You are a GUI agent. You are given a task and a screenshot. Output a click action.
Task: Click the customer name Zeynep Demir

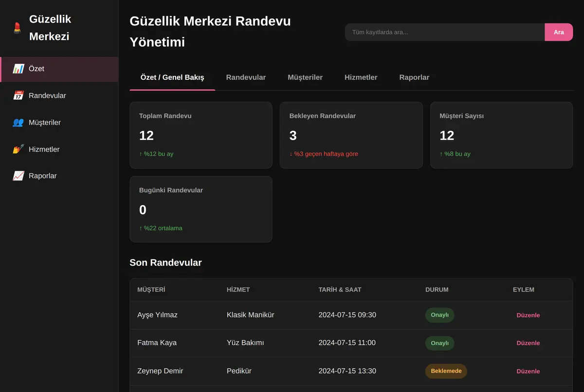click(160, 371)
